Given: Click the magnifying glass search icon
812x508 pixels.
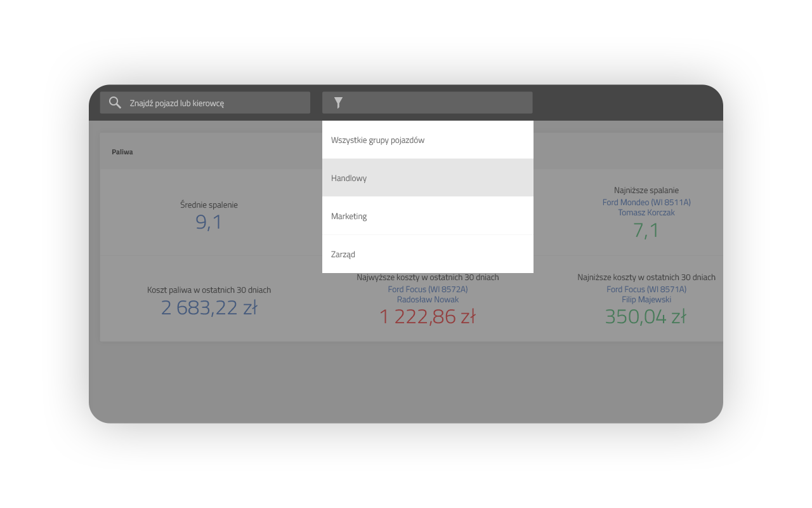Looking at the screenshot, I should 115,103.
